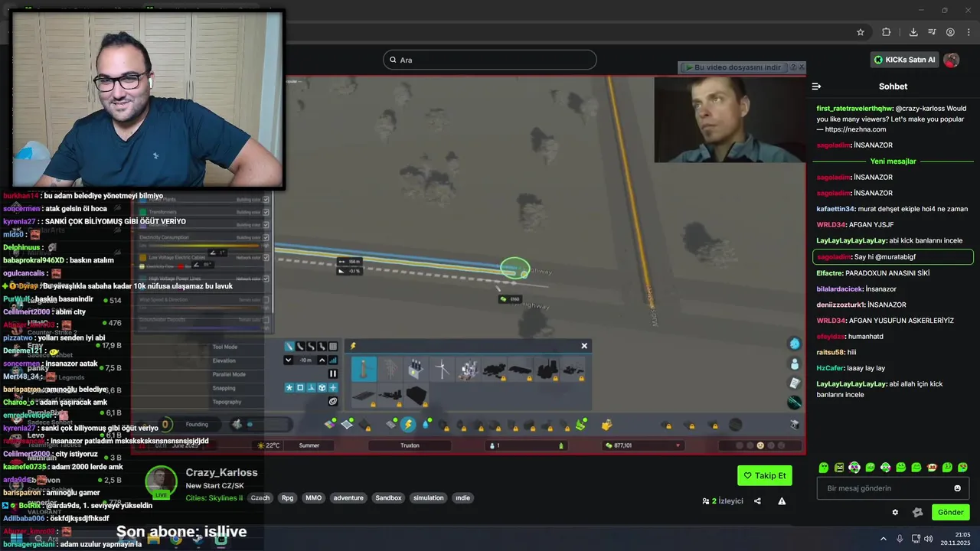
Task: Toggle the Low Voltage Electric Cables checkbox
Action: (x=266, y=258)
